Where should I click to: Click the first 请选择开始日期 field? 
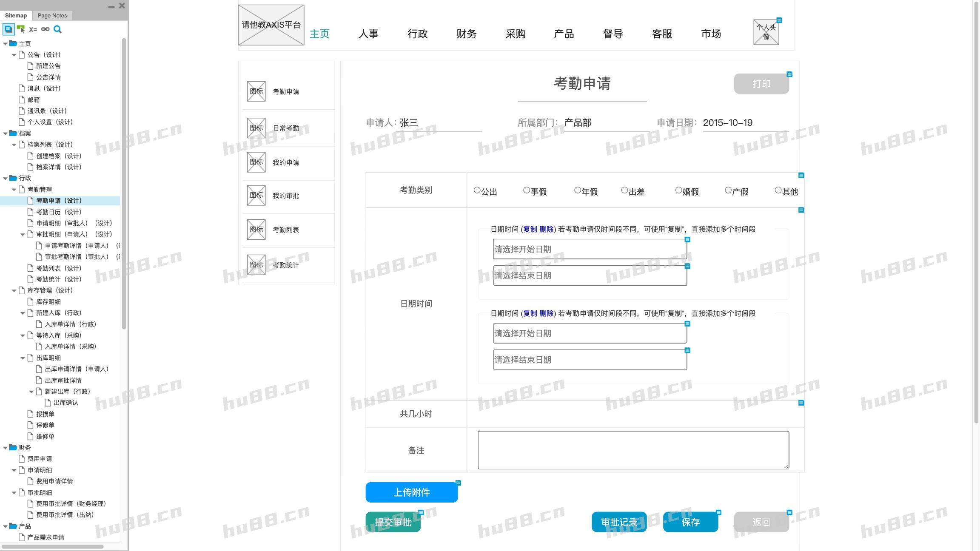[590, 250]
